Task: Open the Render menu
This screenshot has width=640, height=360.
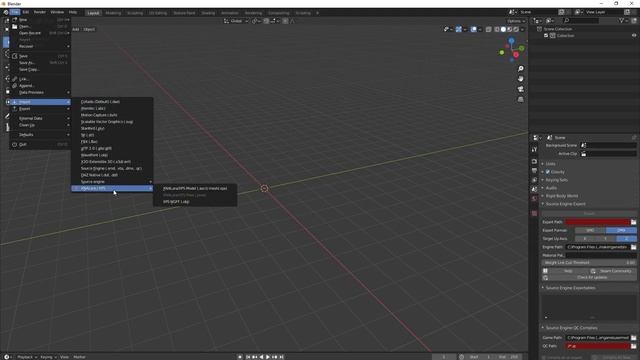Action: click(x=40, y=12)
